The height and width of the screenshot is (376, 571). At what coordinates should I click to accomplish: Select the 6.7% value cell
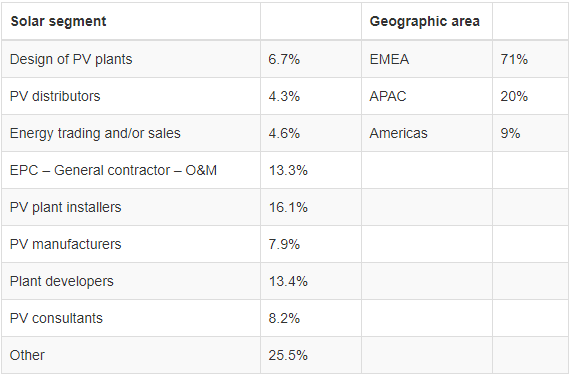coord(311,59)
